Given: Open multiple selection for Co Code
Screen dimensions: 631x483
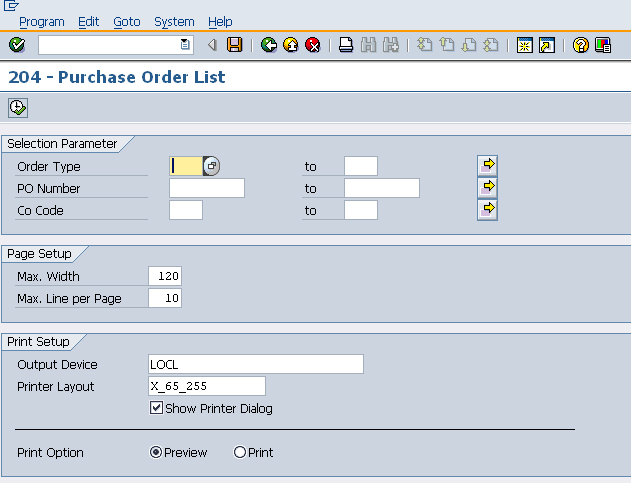Looking at the screenshot, I should [x=488, y=209].
